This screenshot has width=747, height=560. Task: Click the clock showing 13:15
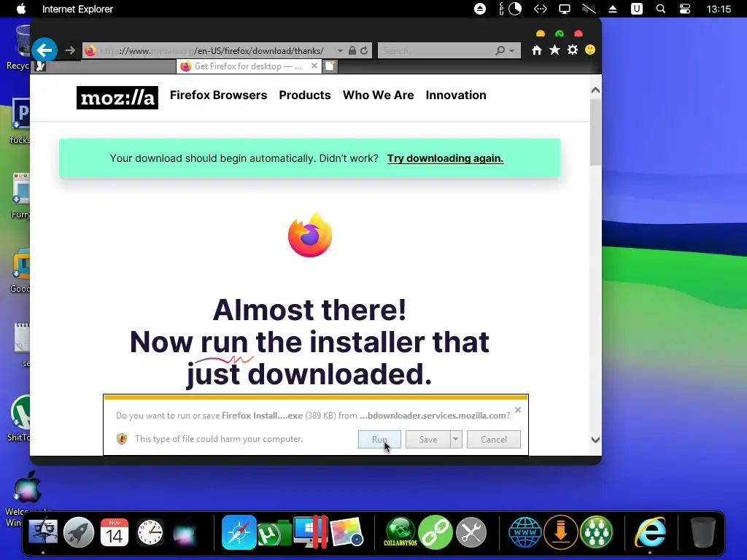click(719, 9)
